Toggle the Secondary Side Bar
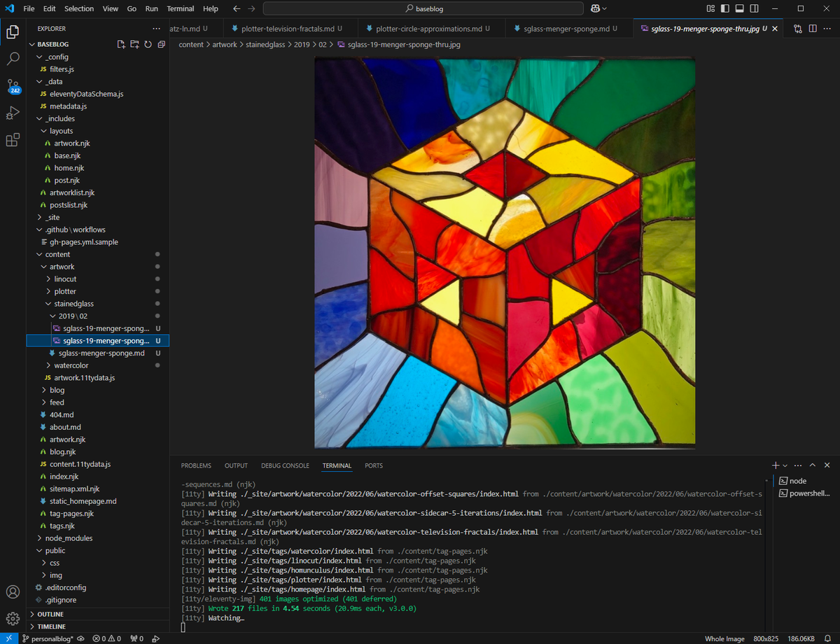The height and width of the screenshot is (644, 840). [x=754, y=8]
